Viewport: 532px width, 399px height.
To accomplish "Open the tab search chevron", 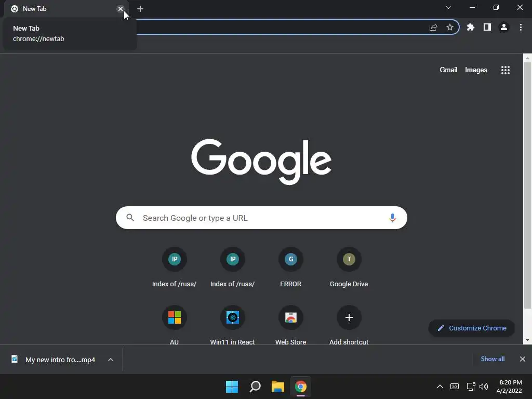I will point(448,7).
